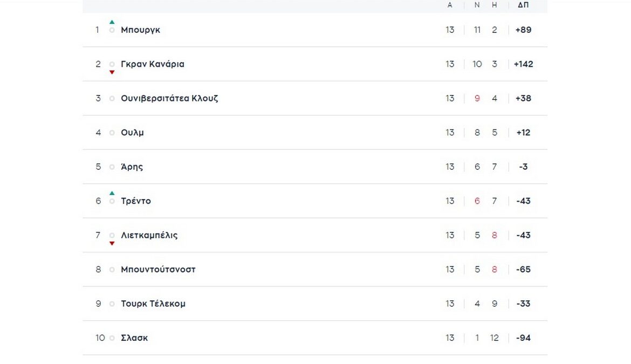Click the circle indicator next to Ουνιβερσιτάτεα Κλουζ

112,99
